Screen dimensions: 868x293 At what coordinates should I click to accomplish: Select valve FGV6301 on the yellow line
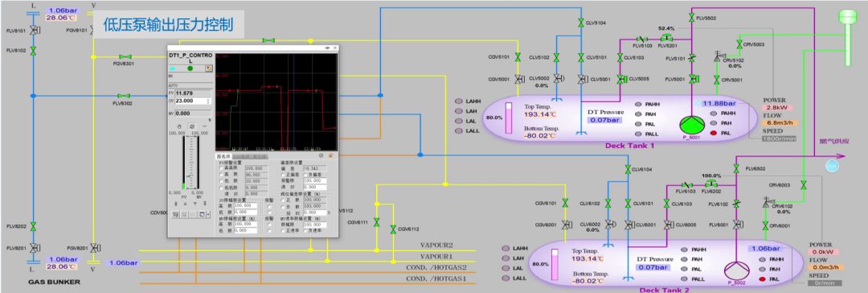[125, 56]
